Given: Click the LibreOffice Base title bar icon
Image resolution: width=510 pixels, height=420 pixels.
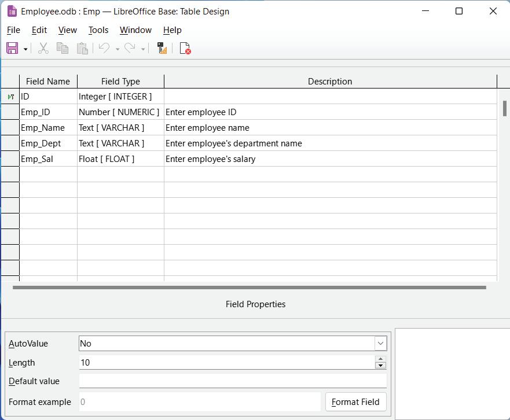Looking at the screenshot, I should [12, 12].
